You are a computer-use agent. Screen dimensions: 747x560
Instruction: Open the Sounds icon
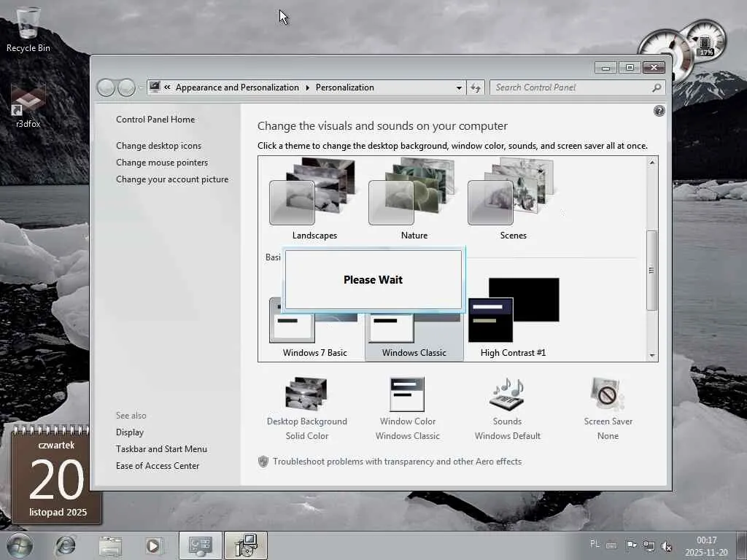tap(507, 394)
